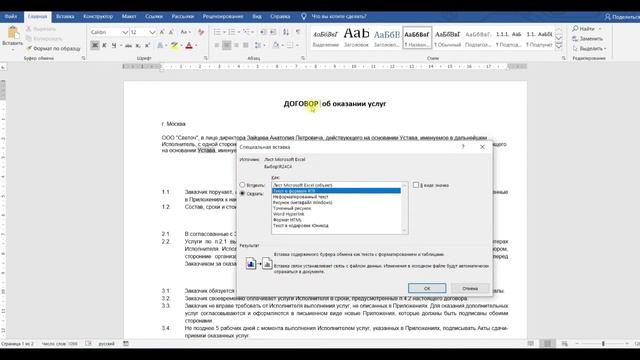Click the text effects icon

click(x=160, y=45)
